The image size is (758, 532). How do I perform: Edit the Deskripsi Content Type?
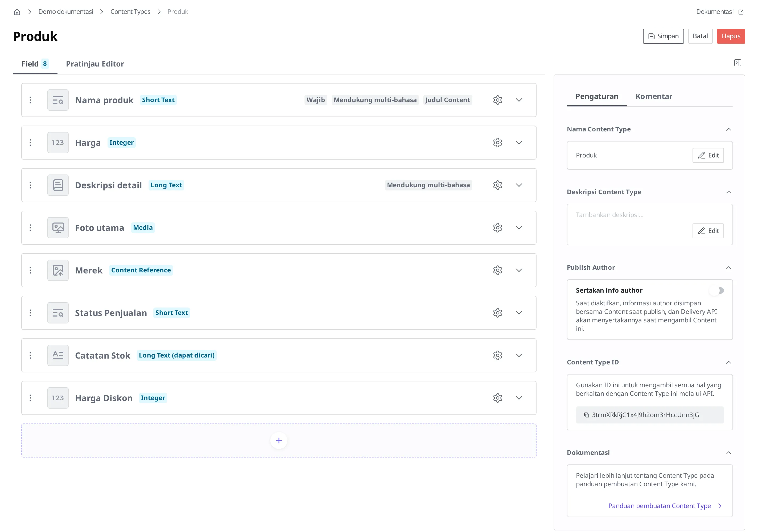tap(708, 231)
